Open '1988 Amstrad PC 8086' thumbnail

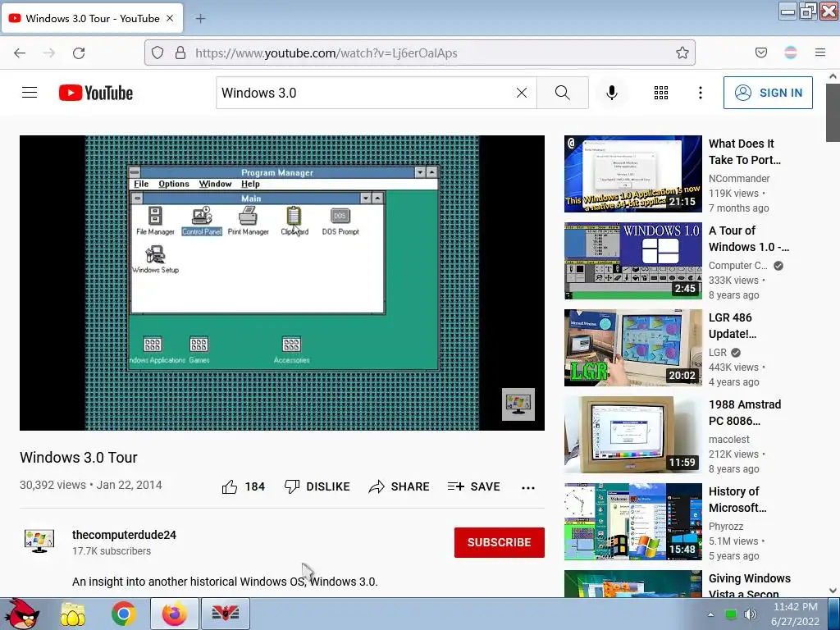pyautogui.click(x=632, y=435)
